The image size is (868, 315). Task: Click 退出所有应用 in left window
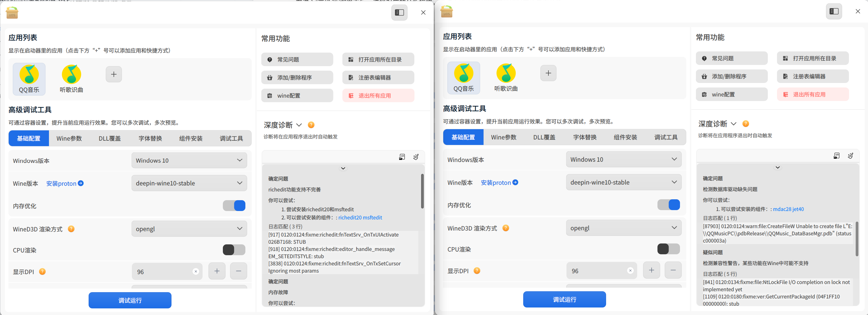coord(378,96)
